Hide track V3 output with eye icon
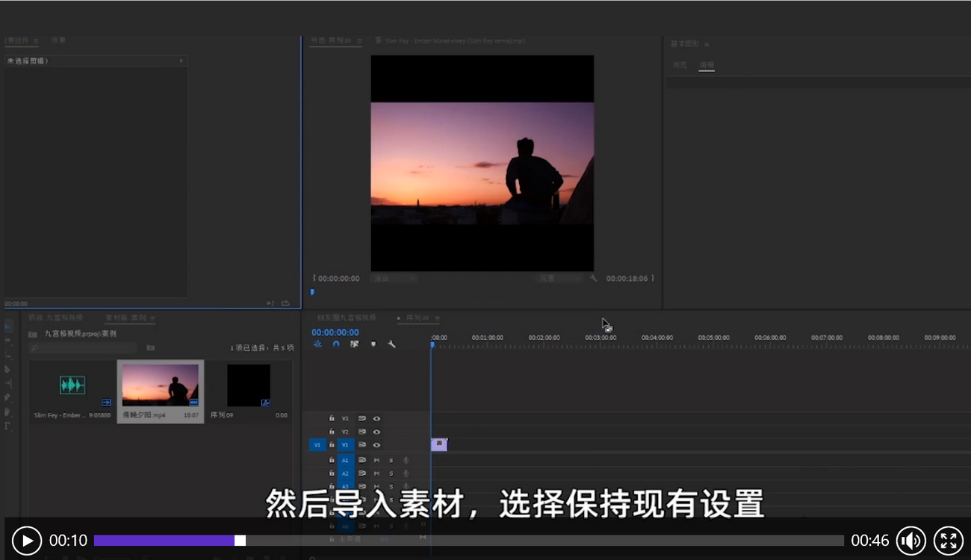971x560 pixels. coord(376,418)
